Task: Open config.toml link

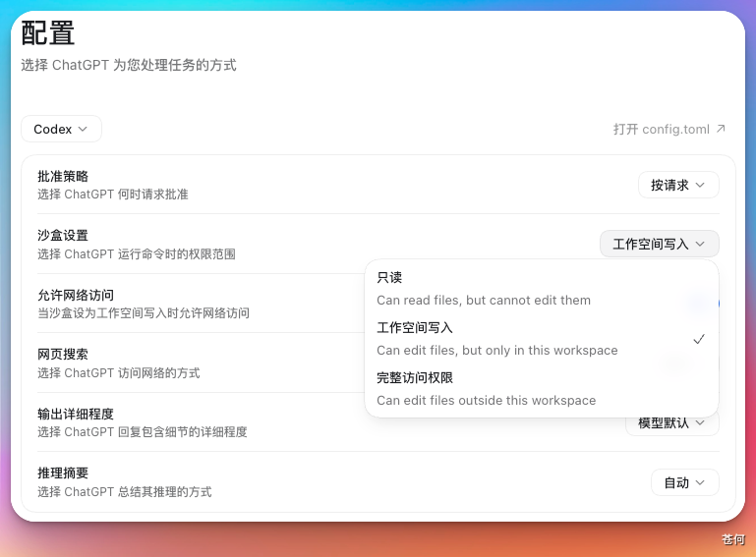Action: click(x=669, y=129)
